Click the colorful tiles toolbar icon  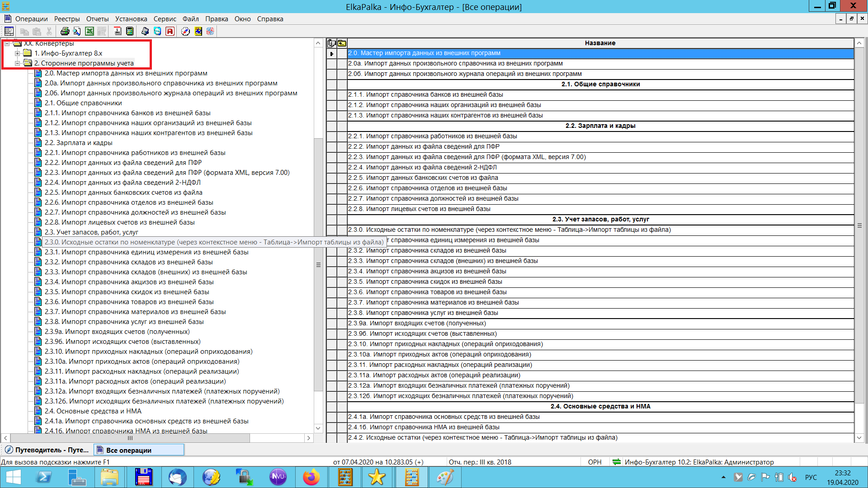tap(210, 31)
